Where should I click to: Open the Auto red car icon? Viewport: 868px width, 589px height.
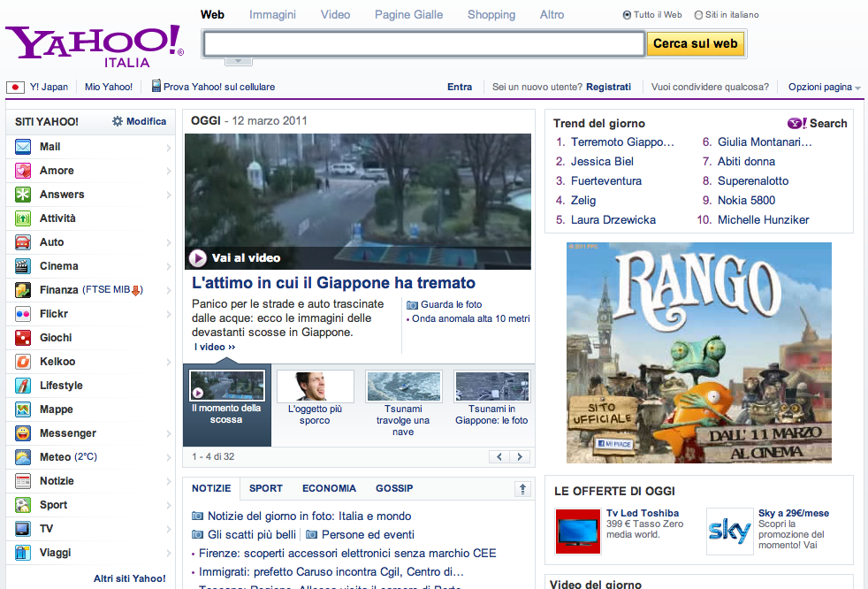[x=23, y=242]
